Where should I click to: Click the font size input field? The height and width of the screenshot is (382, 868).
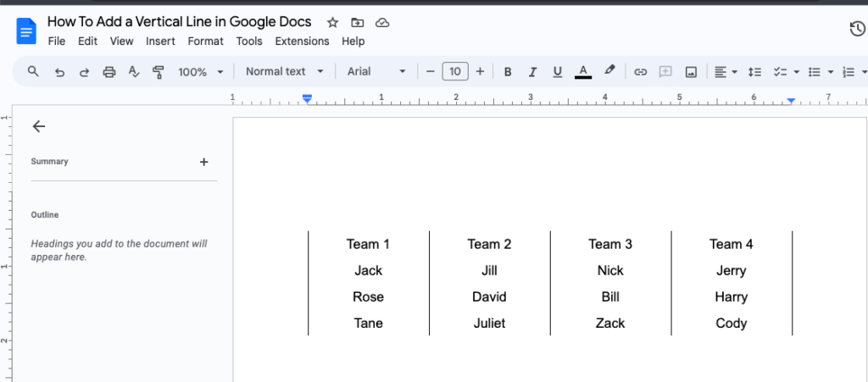[455, 72]
